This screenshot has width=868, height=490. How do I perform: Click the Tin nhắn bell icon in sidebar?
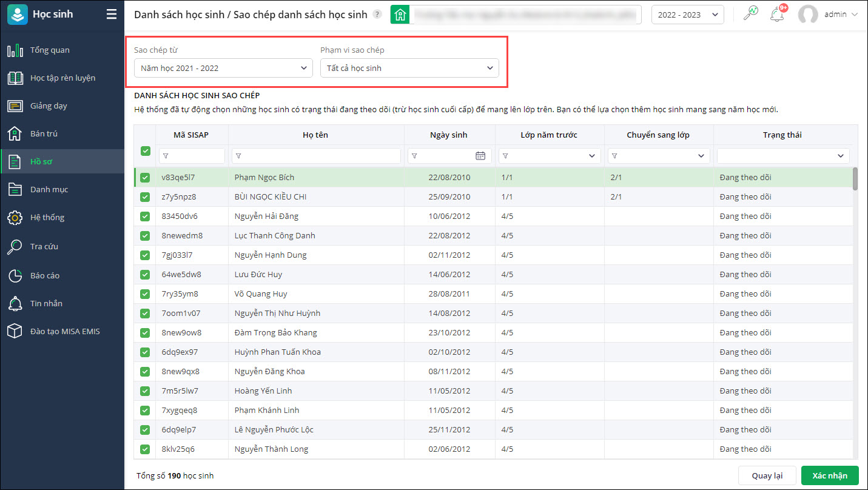15,304
